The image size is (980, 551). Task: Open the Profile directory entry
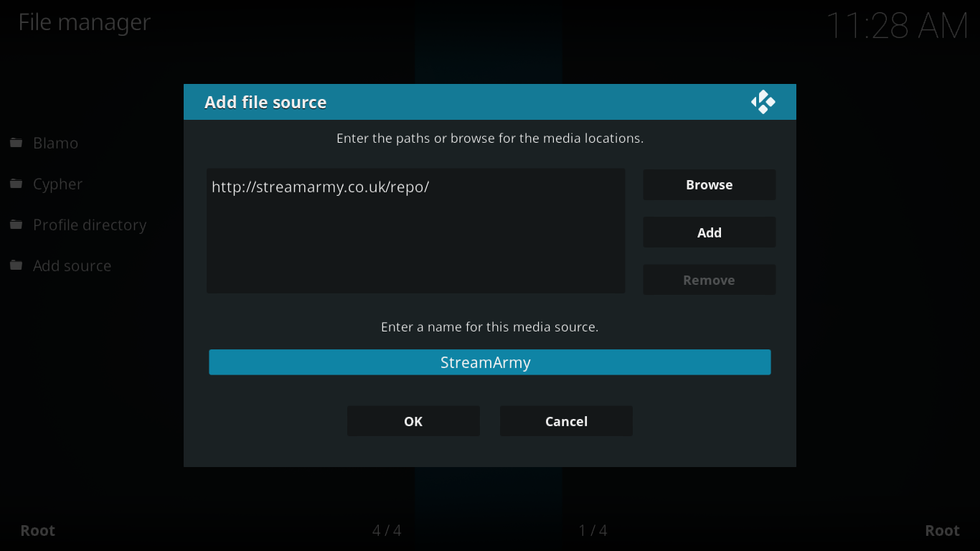89,225
